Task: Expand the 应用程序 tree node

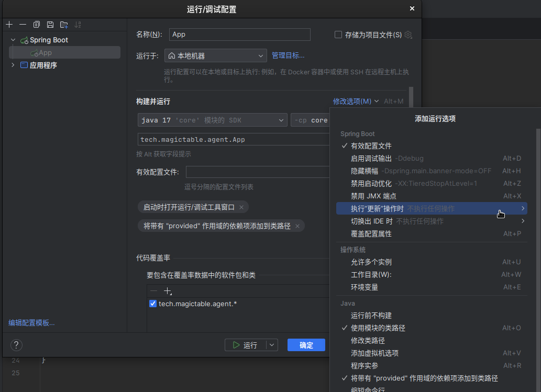Action: point(13,65)
